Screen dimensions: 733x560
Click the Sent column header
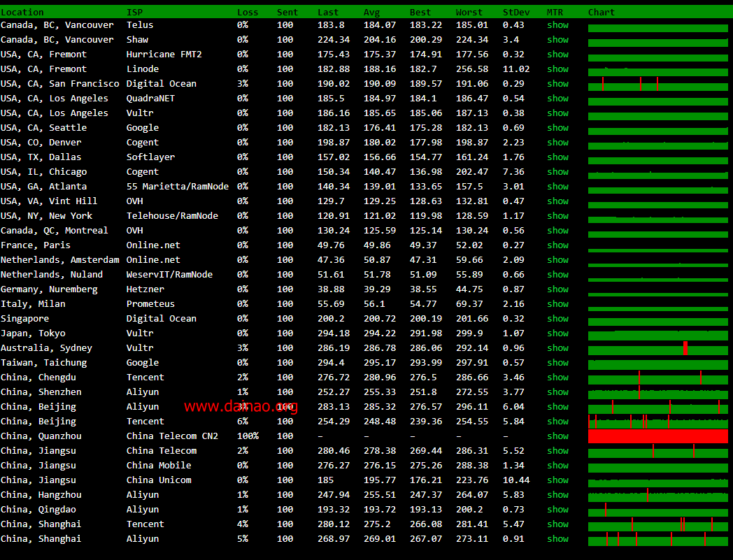(x=287, y=12)
